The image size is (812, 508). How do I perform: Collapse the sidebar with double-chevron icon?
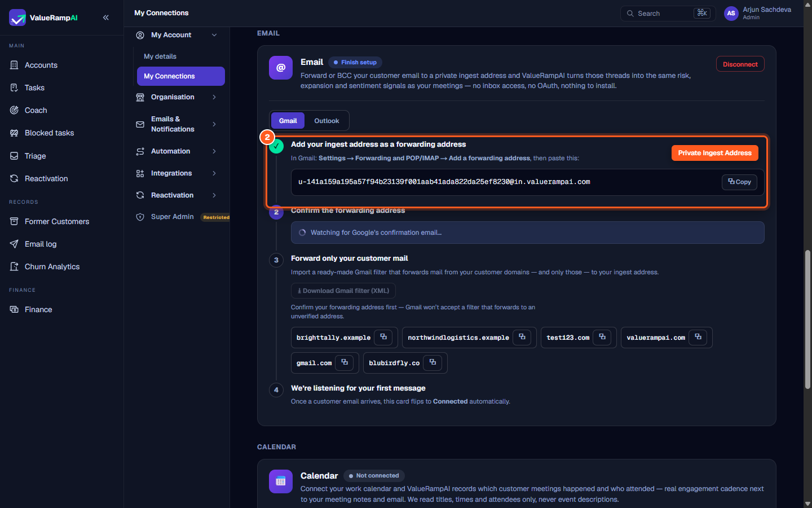click(106, 17)
